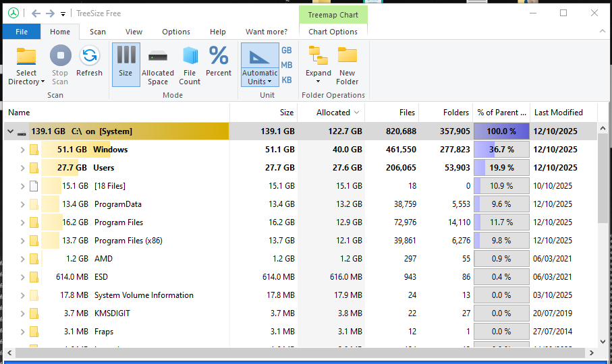Expand the Windows folder
The image size is (612, 364).
(x=22, y=150)
